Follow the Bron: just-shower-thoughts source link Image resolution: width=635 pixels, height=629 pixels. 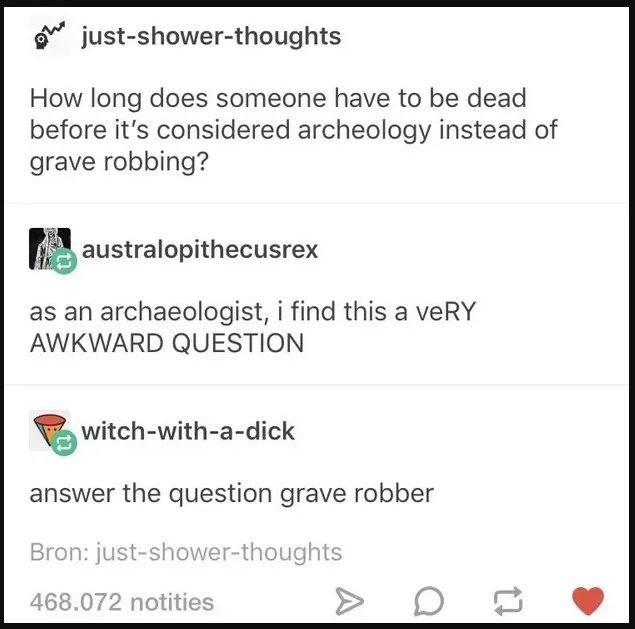(x=186, y=552)
